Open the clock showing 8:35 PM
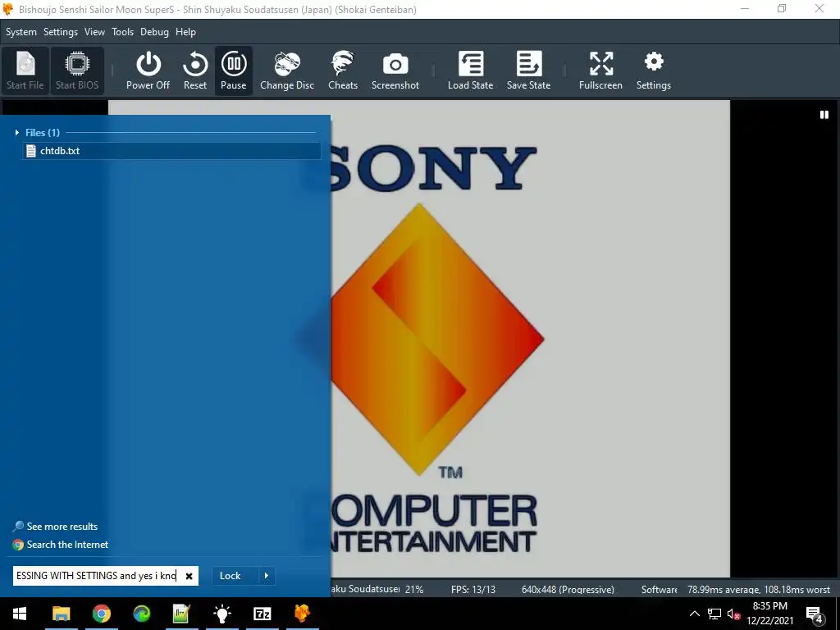This screenshot has height=630, width=840. point(769,614)
